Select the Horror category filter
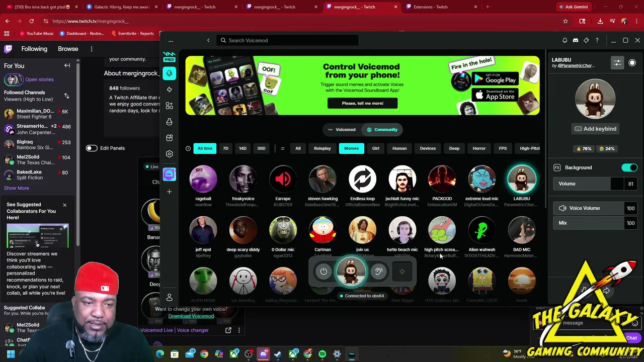 pyautogui.click(x=479, y=148)
